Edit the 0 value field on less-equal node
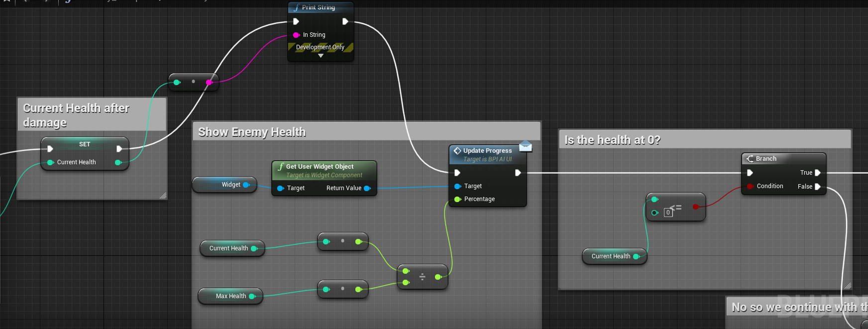The width and height of the screenshot is (868, 329). point(668,213)
